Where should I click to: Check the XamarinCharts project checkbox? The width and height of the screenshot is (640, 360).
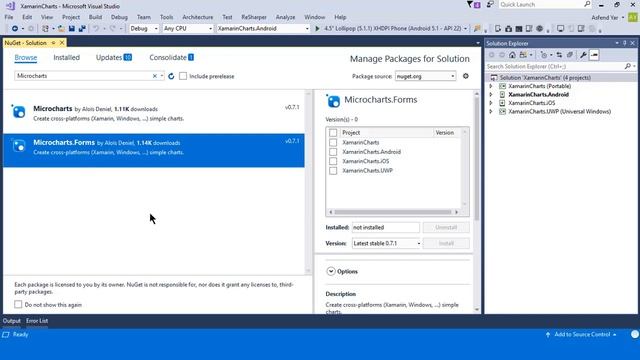click(x=333, y=142)
